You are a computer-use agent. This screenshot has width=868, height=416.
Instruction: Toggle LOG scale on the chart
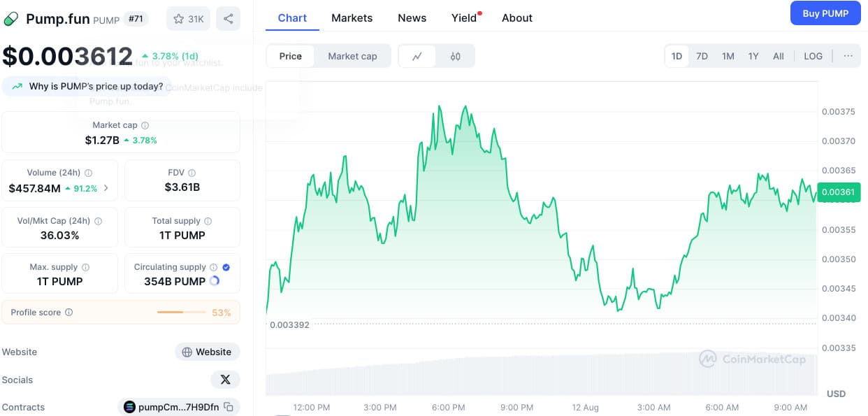[813, 56]
